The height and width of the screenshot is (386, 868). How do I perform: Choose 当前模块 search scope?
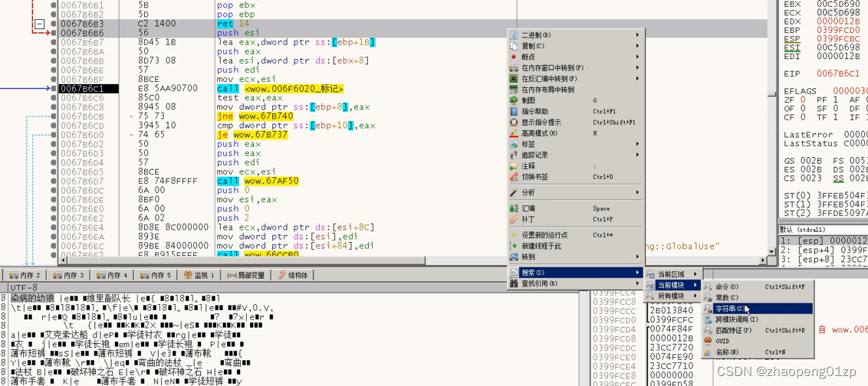click(672, 286)
